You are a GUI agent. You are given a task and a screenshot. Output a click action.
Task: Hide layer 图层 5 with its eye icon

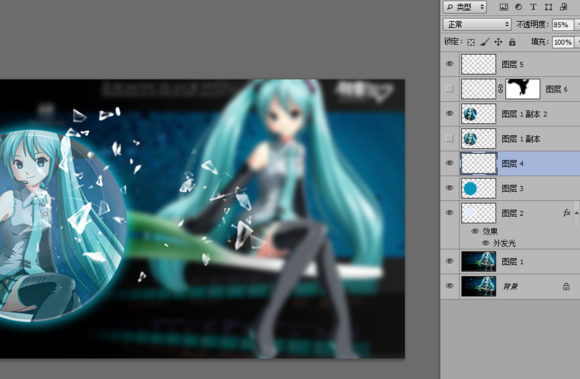[449, 64]
